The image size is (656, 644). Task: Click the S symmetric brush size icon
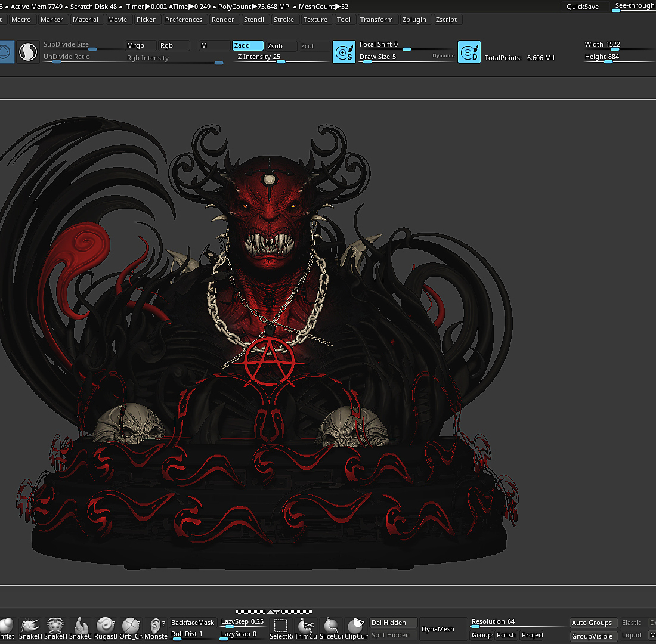click(x=344, y=52)
